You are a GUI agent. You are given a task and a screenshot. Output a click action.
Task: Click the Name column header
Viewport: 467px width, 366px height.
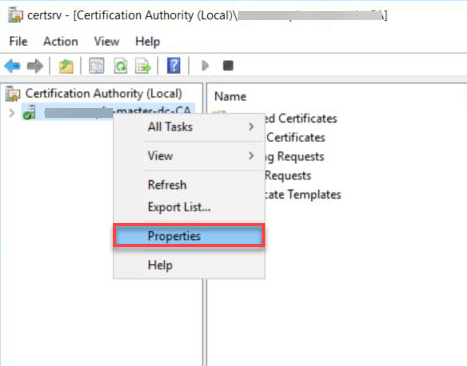[230, 97]
